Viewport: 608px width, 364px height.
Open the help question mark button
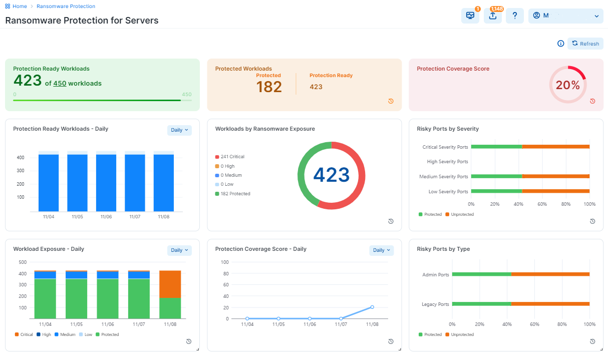click(515, 16)
